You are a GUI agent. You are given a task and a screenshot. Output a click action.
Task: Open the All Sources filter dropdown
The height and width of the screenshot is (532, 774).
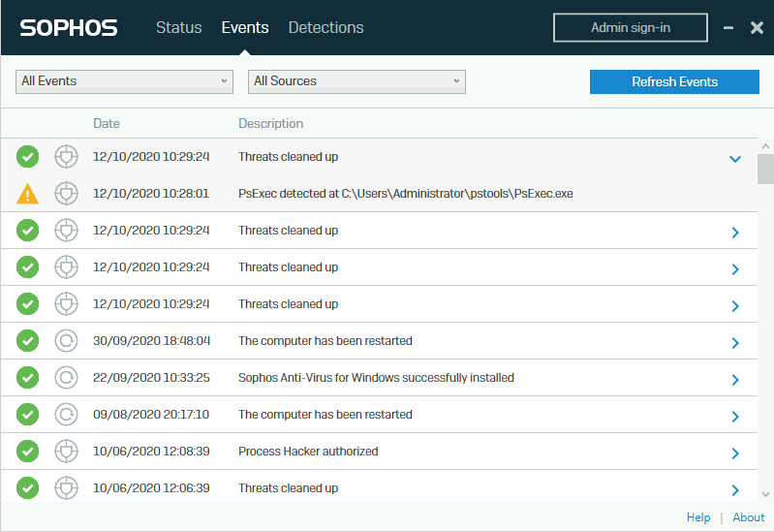(x=356, y=81)
